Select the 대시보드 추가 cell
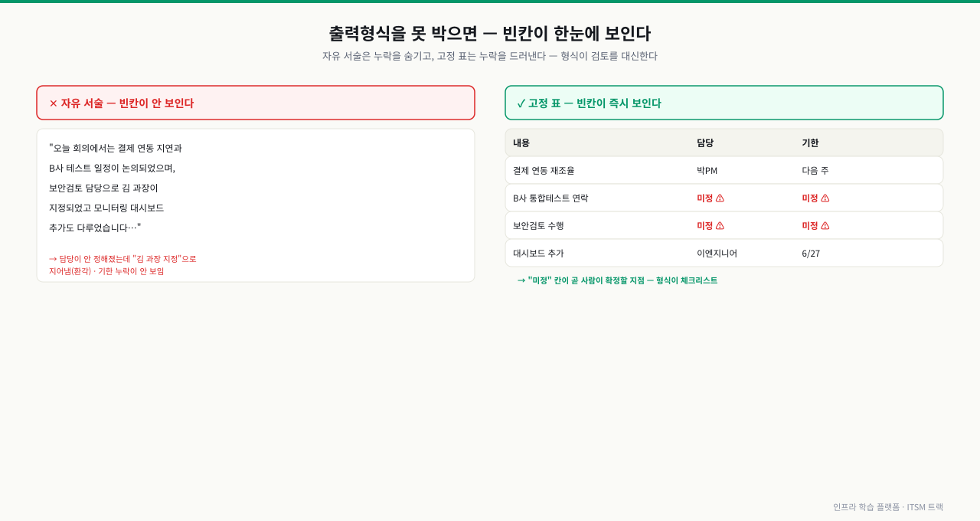This screenshot has height=521, width=980. tap(538, 254)
